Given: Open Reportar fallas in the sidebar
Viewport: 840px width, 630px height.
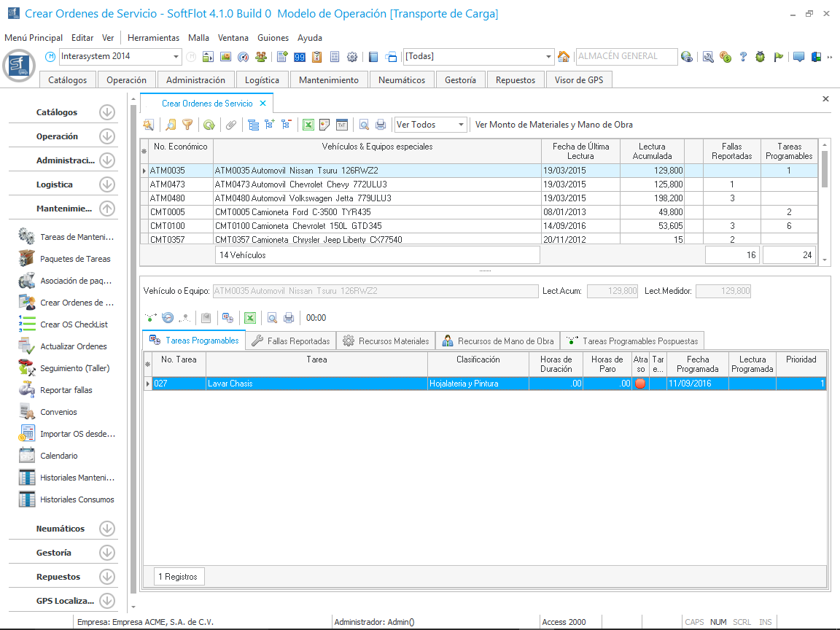Looking at the screenshot, I should point(66,390).
